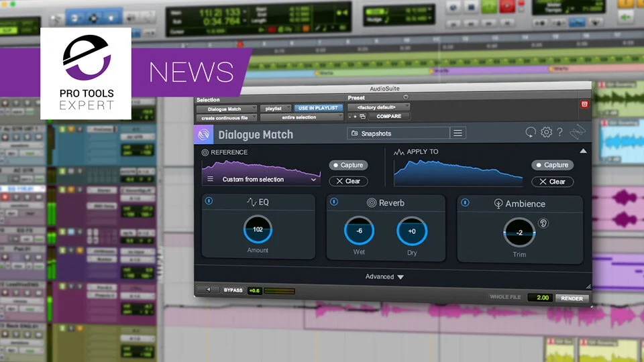Click the RENDER button
644x362 pixels.
572,298
